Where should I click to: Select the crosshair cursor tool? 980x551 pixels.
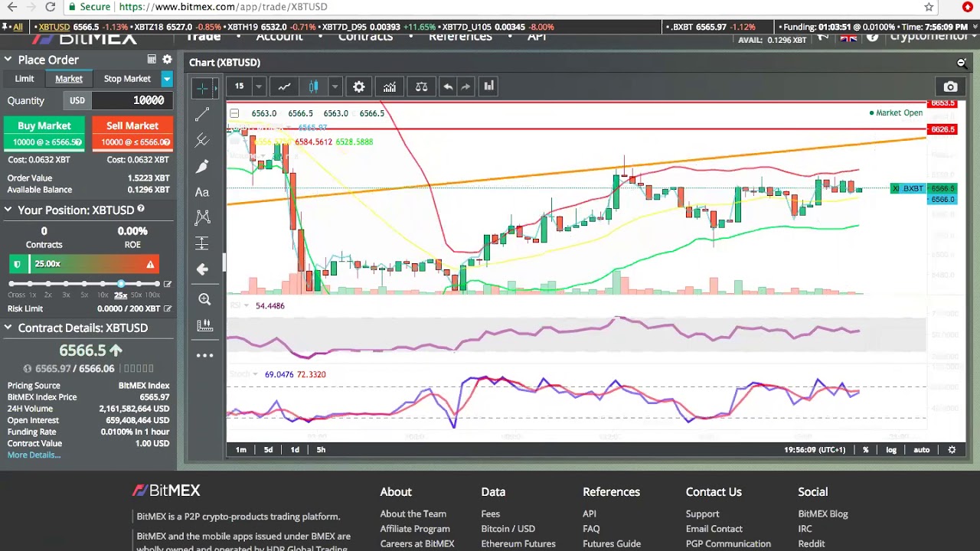202,88
